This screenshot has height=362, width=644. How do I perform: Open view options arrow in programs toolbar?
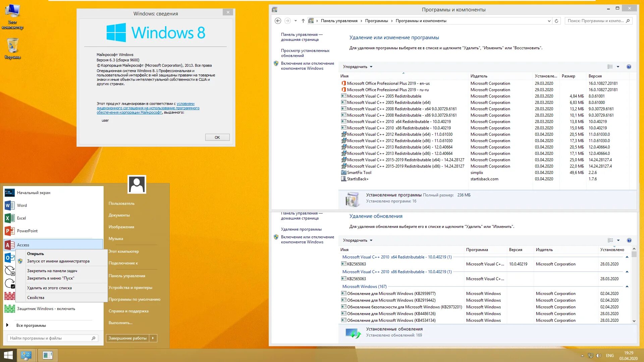pyautogui.click(x=618, y=67)
